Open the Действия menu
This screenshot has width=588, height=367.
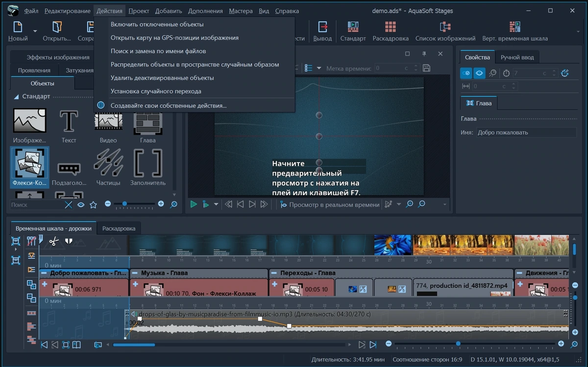(x=109, y=11)
